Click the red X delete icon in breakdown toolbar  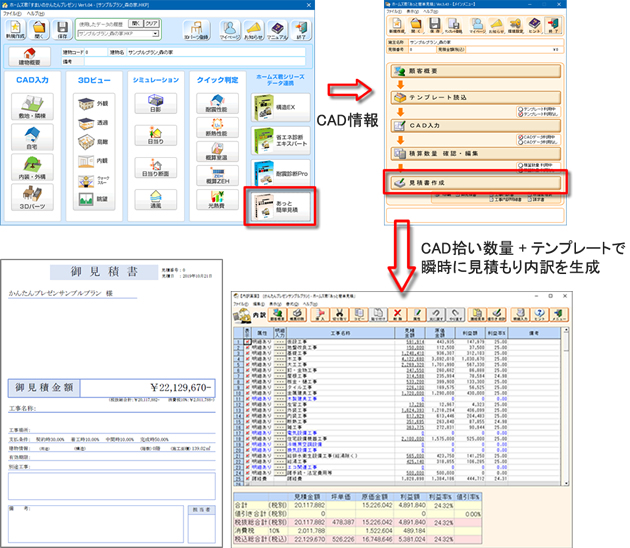pos(397,314)
